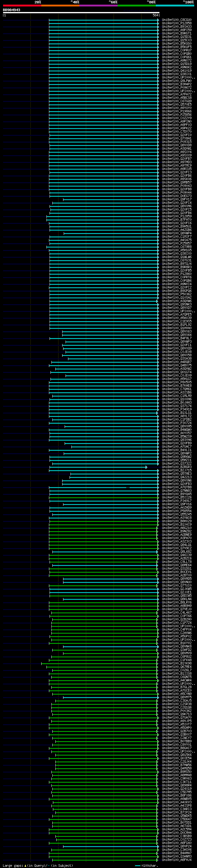Select hit UniRef100_B4WQW0
The image size is (197, 868).
176,430
